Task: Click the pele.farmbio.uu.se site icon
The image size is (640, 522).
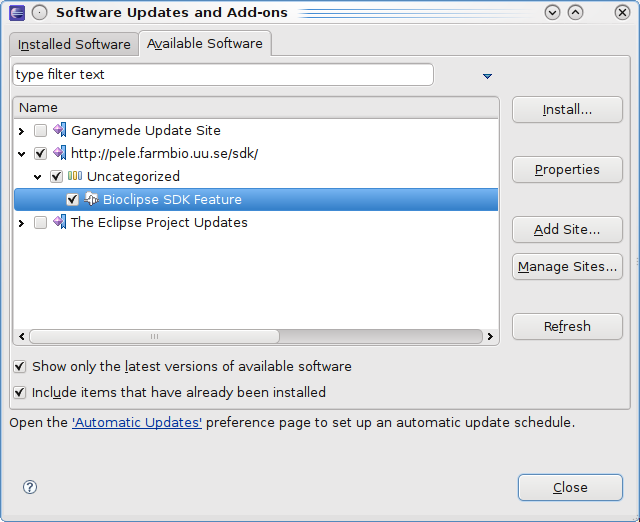Action: 59,153
